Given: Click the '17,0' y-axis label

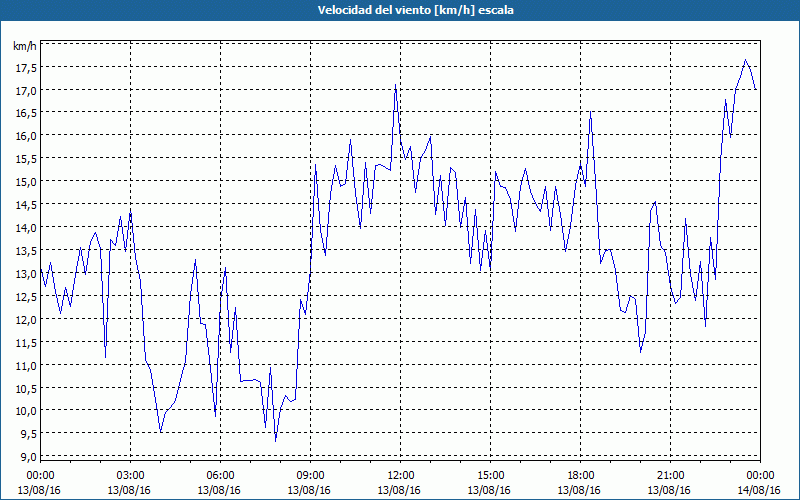Looking at the screenshot, I should pyautogui.click(x=26, y=90).
